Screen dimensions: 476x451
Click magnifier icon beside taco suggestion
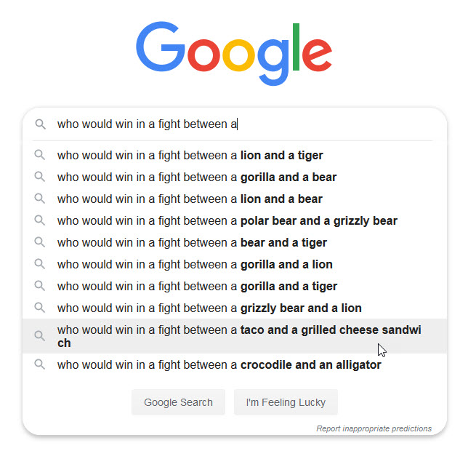pos(40,336)
